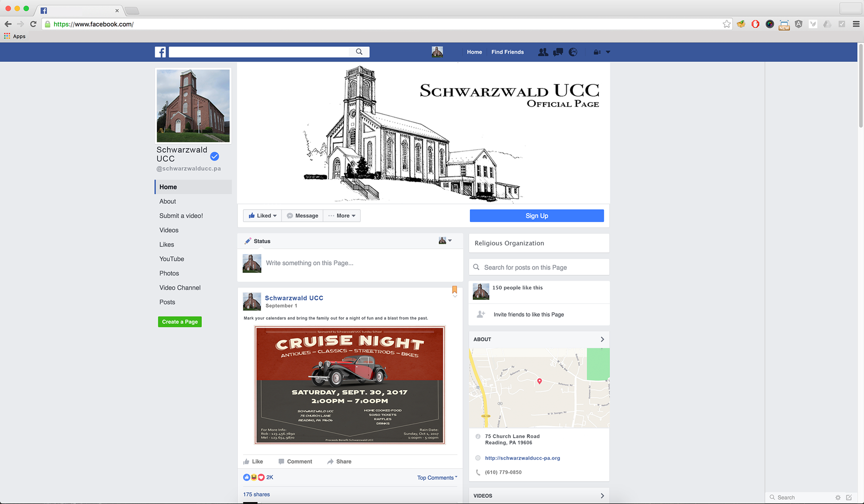
Task: Open the Top Comments sorting dropdown
Action: tap(436, 478)
